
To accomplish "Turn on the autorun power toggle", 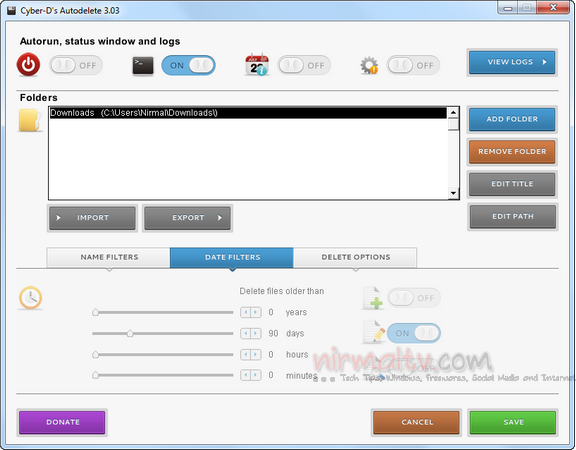I will click(76, 65).
